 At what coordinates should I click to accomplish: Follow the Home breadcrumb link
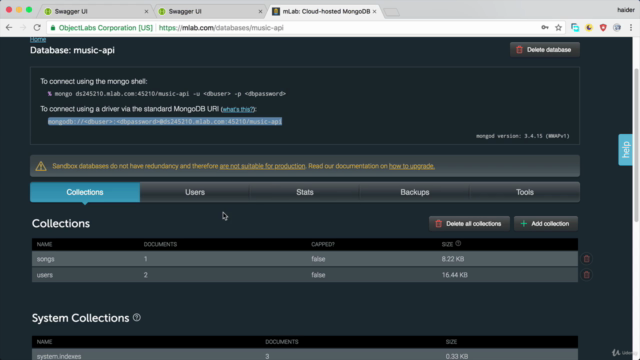click(38, 40)
